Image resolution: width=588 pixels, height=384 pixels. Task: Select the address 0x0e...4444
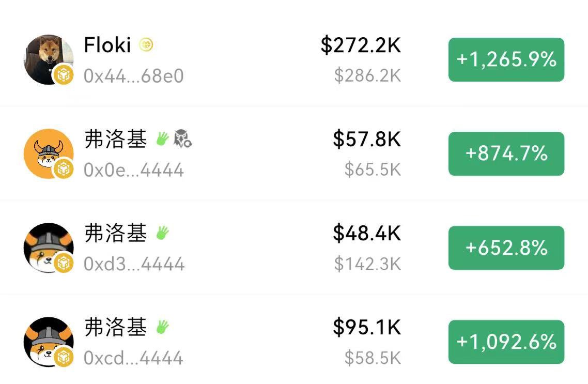click(133, 170)
